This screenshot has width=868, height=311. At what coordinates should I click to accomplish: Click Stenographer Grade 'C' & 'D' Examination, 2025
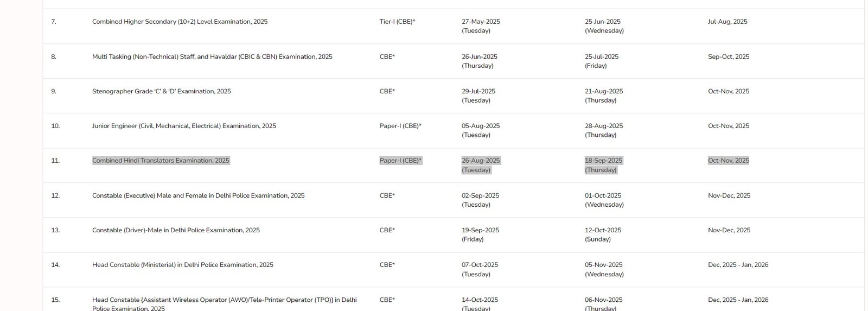(162, 91)
